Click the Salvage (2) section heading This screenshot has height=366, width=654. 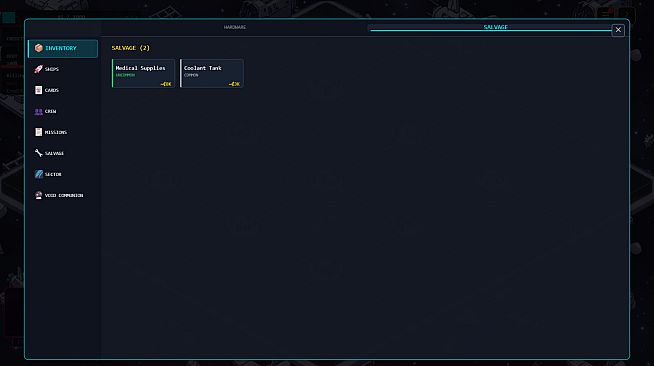[131, 48]
